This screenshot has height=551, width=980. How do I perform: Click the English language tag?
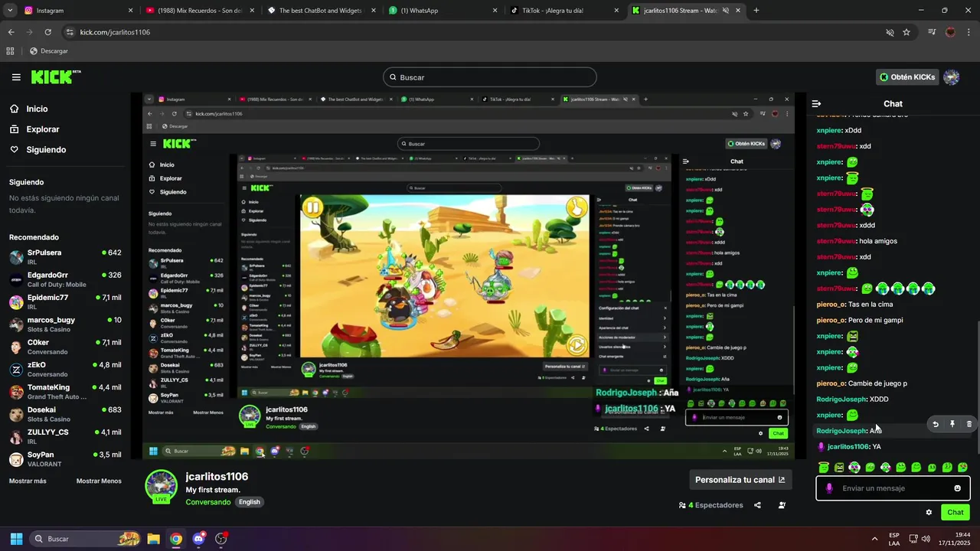pyautogui.click(x=249, y=502)
